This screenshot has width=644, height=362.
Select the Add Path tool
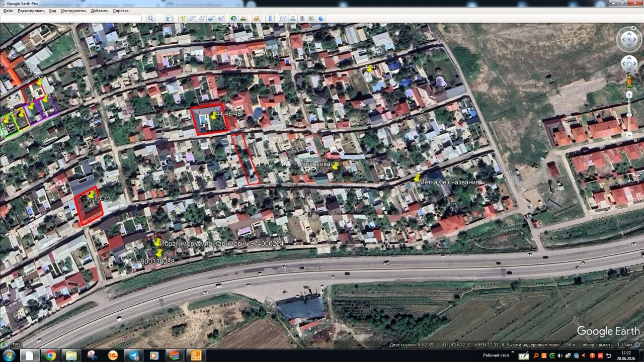[202, 19]
